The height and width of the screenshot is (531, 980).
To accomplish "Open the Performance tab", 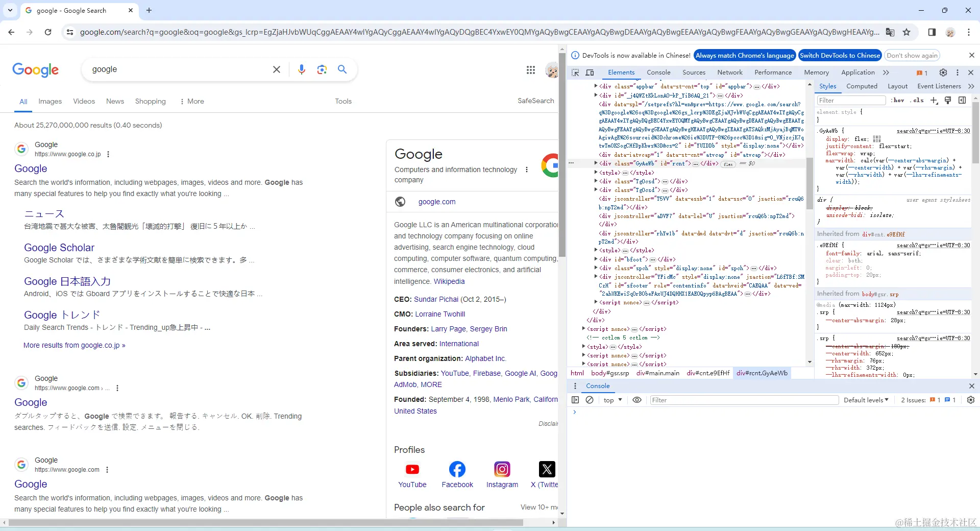I will pos(773,73).
